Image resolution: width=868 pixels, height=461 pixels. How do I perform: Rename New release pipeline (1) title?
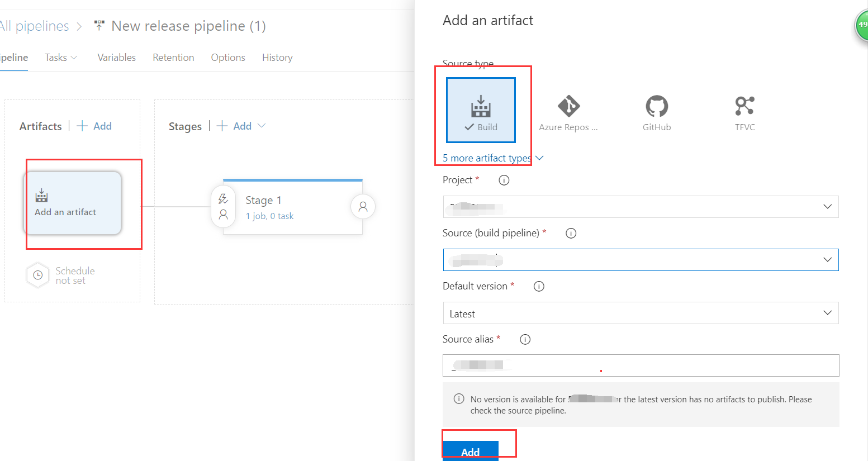pos(188,26)
